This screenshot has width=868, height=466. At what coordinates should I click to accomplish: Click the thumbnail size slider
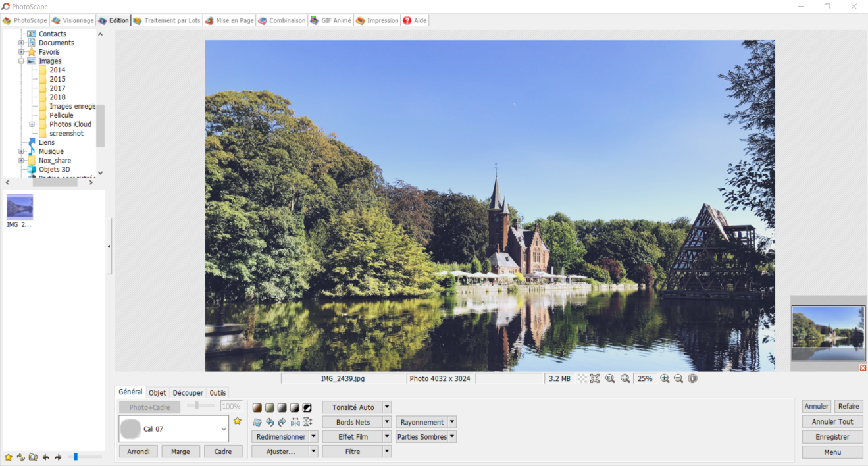tap(76, 457)
